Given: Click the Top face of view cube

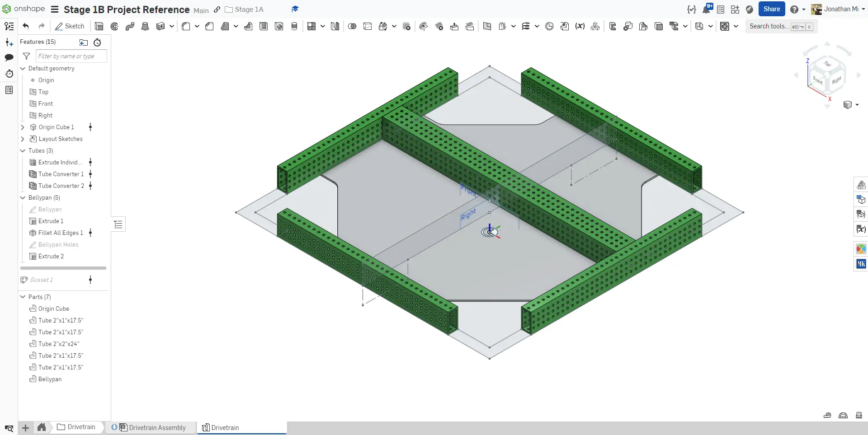Looking at the screenshot, I should [827, 64].
